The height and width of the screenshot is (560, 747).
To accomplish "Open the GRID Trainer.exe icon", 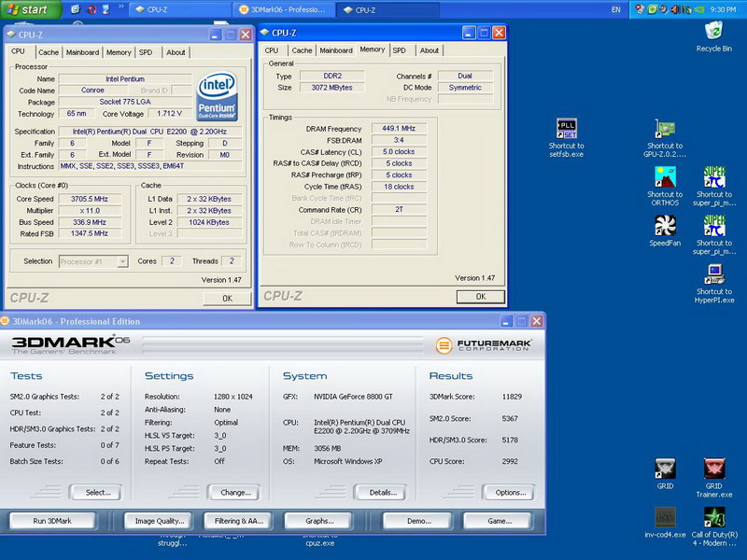I will pos(714,469).
